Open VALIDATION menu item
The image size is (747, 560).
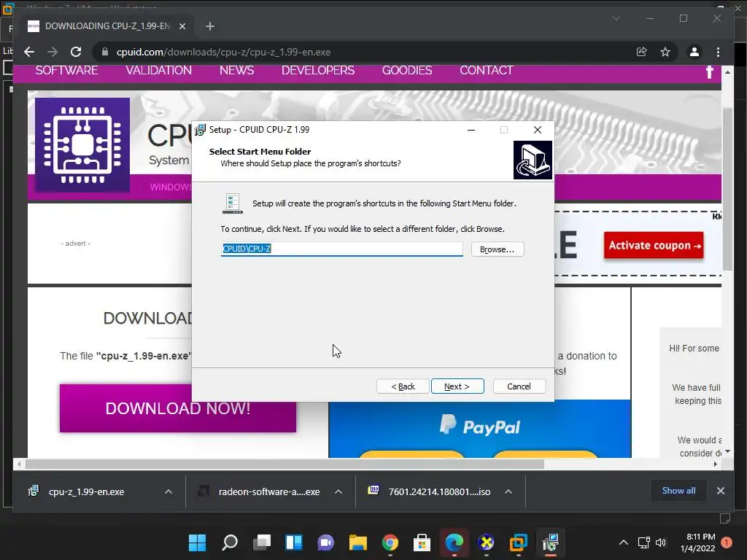(158, 71)
